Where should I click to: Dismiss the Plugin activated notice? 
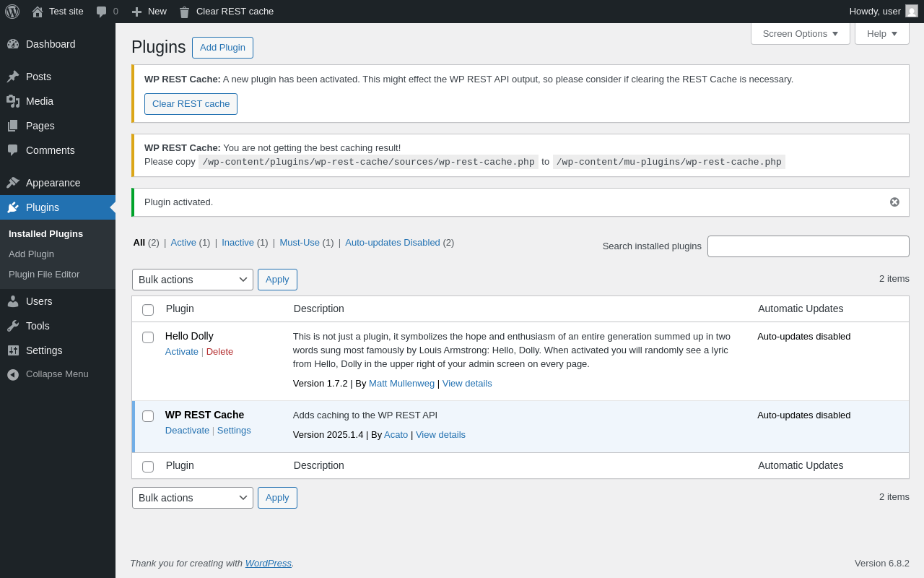(894, 202)
